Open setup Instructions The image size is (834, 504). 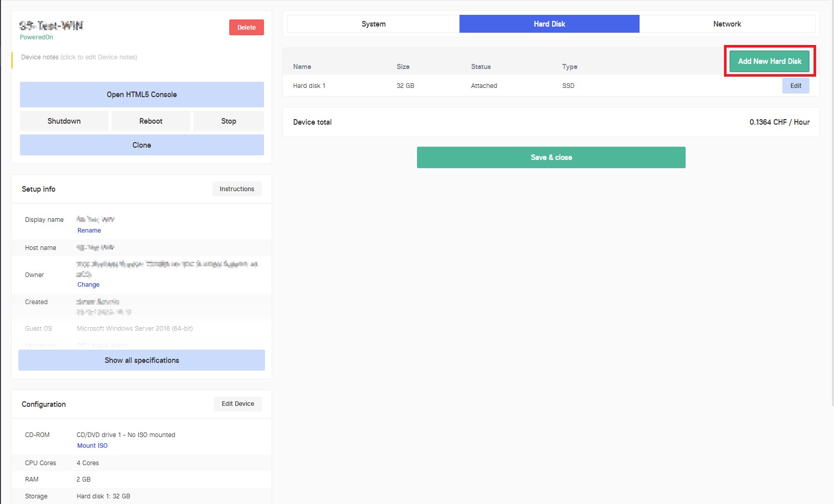[237, 189]
